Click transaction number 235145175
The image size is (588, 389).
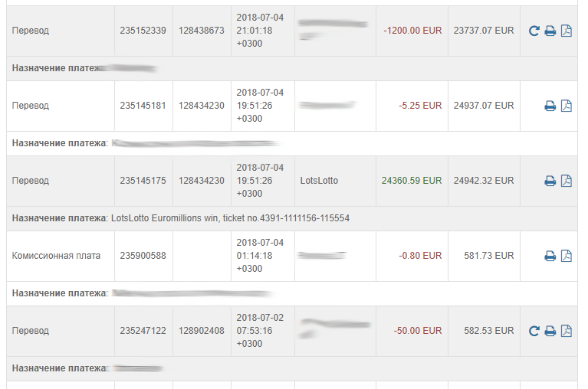[x=143, y=181]
